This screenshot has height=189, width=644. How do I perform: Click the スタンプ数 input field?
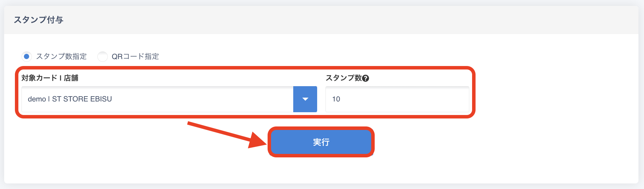(x=397, y=99)
